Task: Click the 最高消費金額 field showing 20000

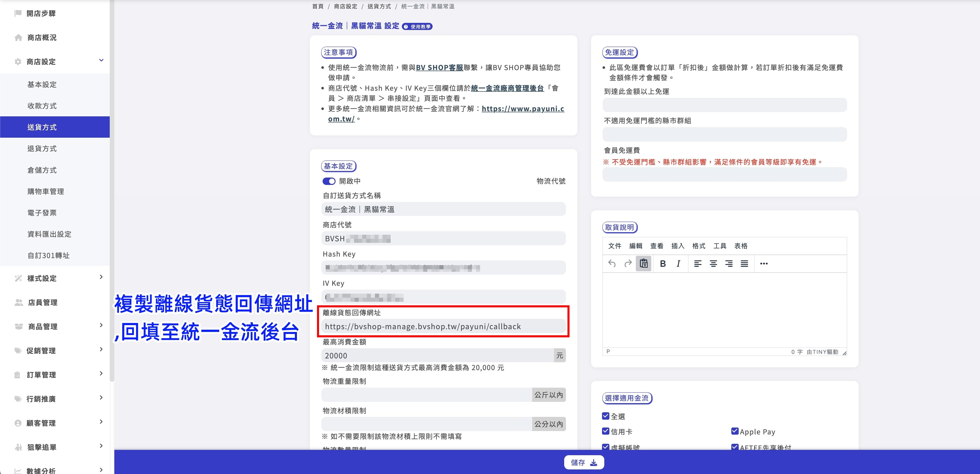Action: [x=437, y=356]
